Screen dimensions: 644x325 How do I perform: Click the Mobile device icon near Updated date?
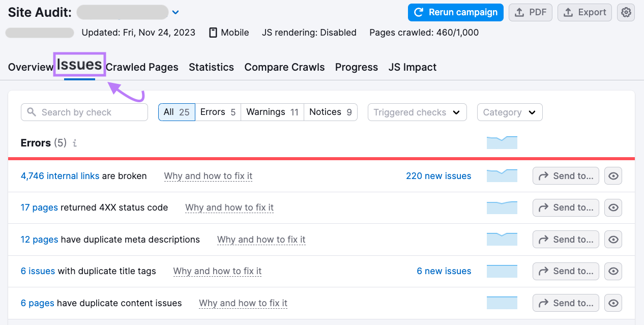(x=212, y=32)
